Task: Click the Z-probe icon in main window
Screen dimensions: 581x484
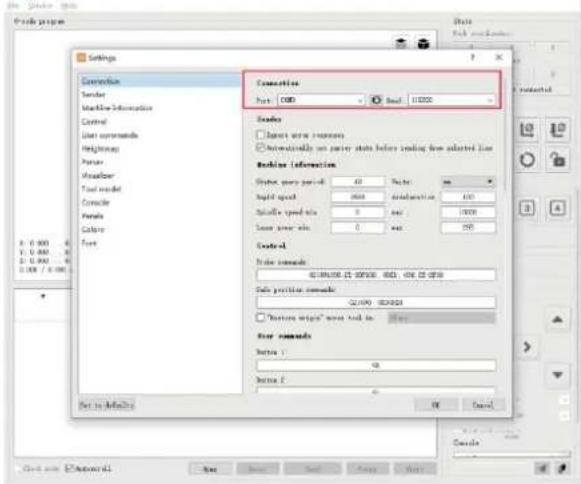Action: (558, 130)
